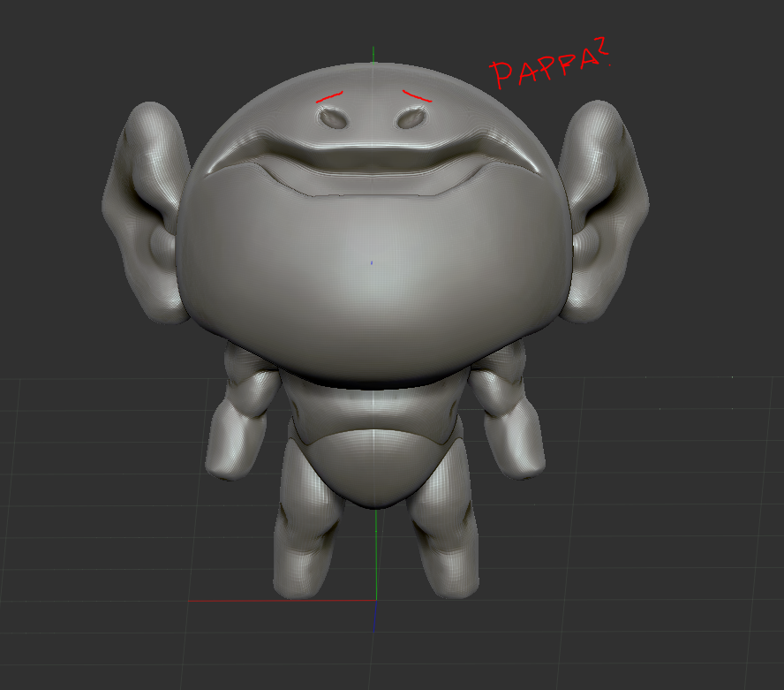Click the blue pivot dot at head center

[x=372, y=262]
